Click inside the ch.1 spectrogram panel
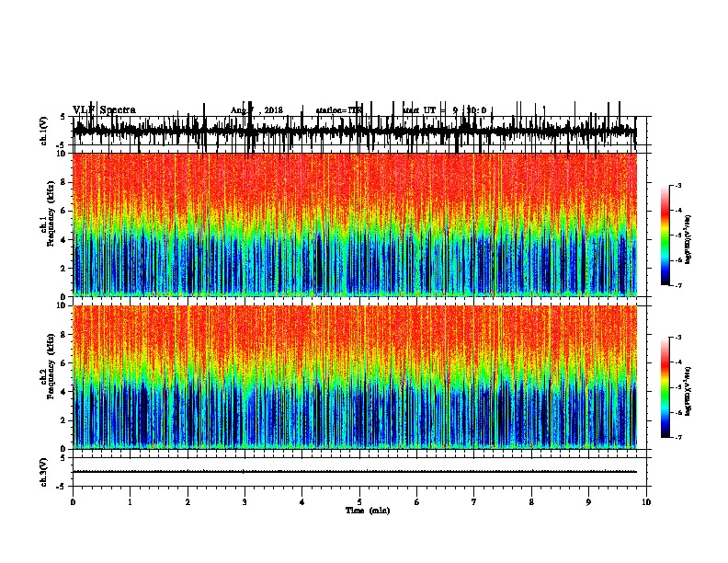This screenshot has width=728, height=563. click(x=355, y=224)
